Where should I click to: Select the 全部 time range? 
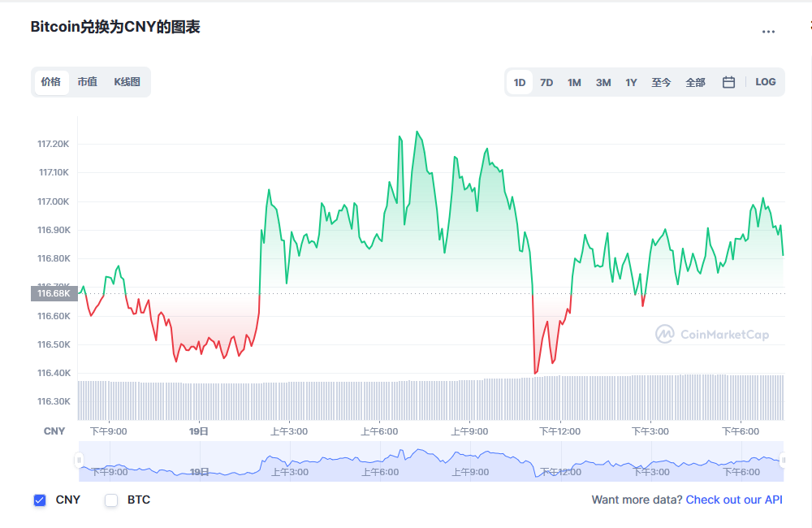696,82
